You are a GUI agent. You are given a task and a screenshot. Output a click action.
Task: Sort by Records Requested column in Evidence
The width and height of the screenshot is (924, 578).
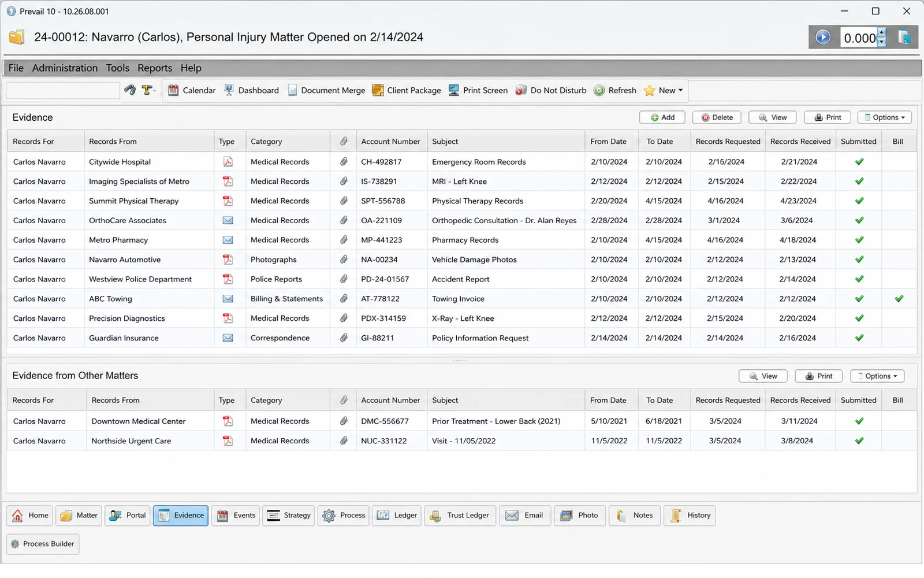coord(728,142)
